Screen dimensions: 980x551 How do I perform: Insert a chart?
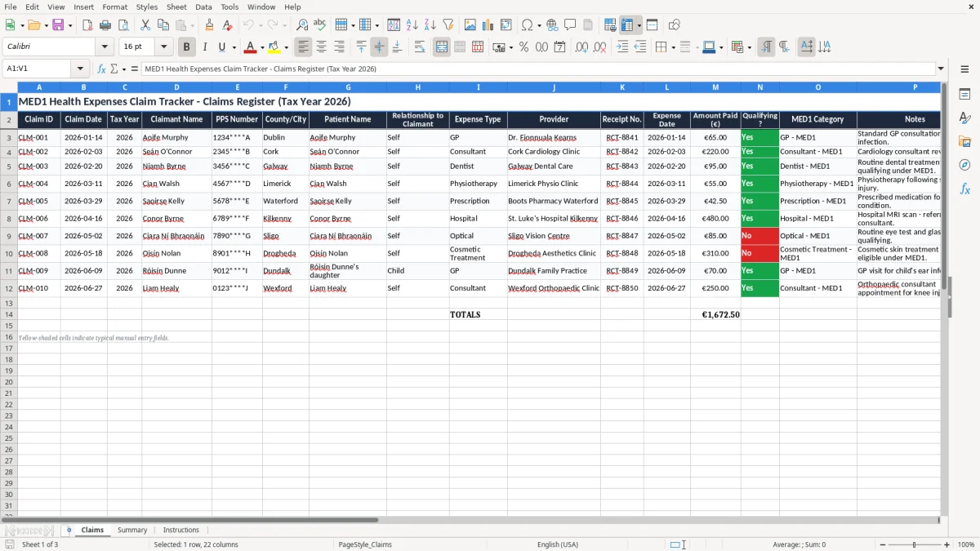(488, 25)
